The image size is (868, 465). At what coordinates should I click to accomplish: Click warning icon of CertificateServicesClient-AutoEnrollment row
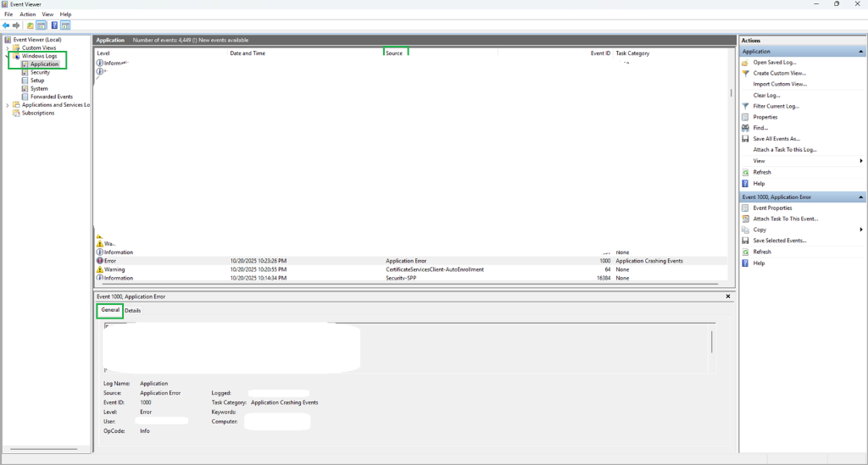[100, 269]
